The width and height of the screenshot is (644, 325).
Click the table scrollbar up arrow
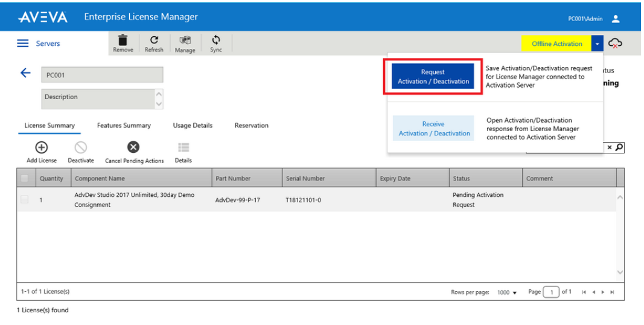(x=620, y=197)
